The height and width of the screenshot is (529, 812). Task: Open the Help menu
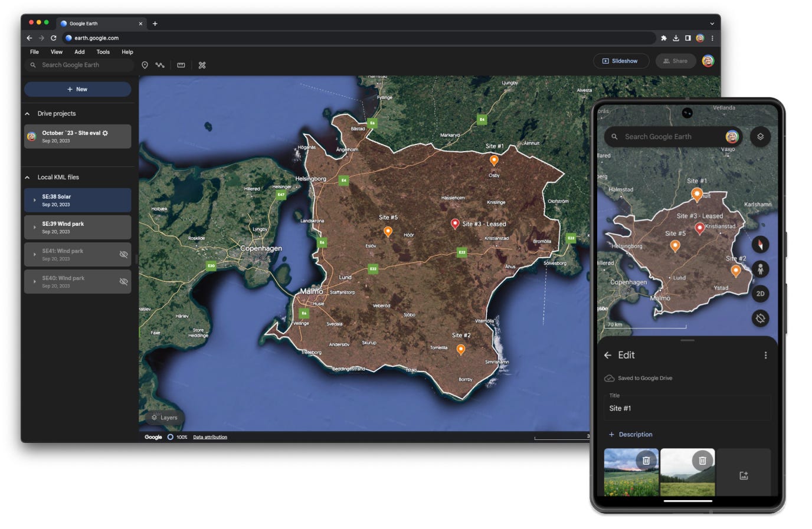(x=127, y=52)
